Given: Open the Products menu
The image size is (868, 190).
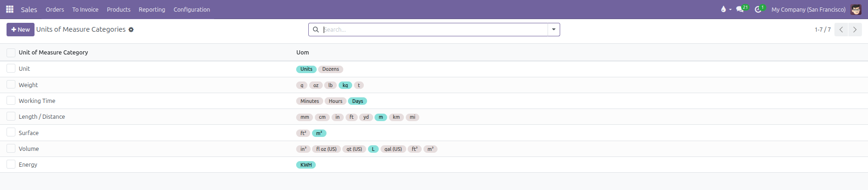Looking at the screenshot, I should pyautogui.click(x=118, y=9).
